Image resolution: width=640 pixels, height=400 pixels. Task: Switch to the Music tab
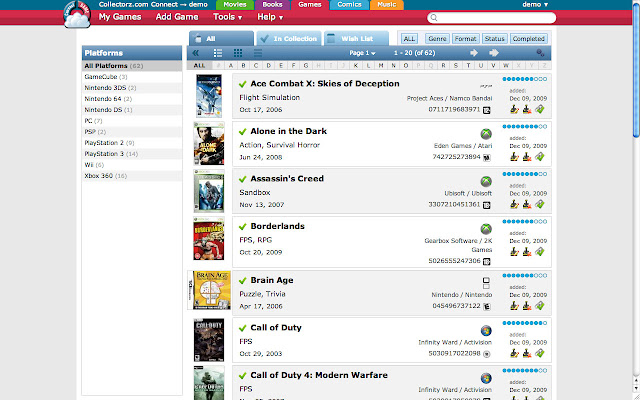[387, 5]
